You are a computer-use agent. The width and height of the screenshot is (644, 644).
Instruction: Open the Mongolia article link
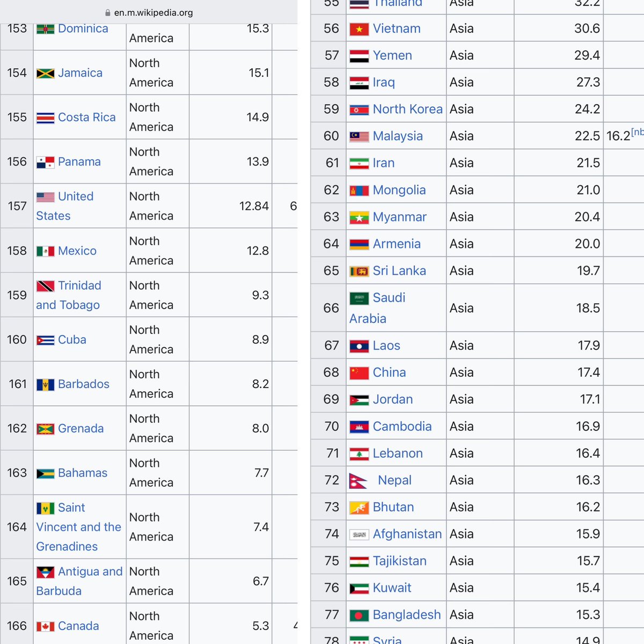(x=399, y=189)
